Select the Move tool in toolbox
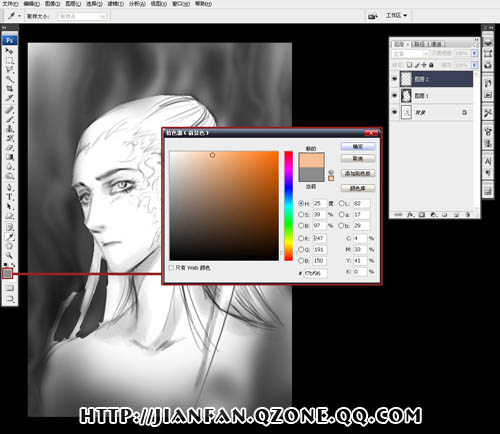 9,51
